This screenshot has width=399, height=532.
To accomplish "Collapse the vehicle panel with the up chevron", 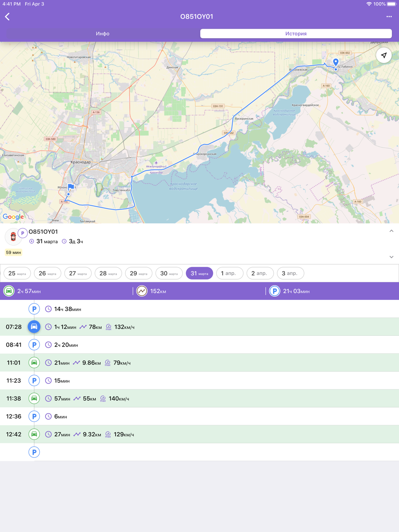I will point(391,231).
